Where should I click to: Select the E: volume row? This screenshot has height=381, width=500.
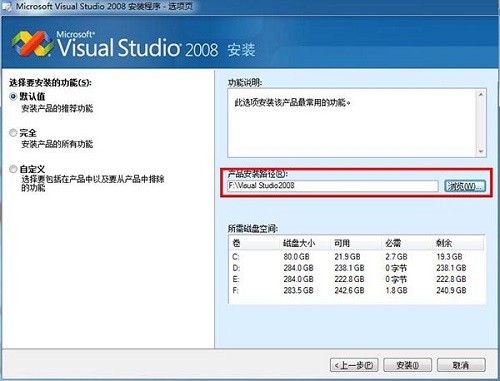click(x=356, y=279)
